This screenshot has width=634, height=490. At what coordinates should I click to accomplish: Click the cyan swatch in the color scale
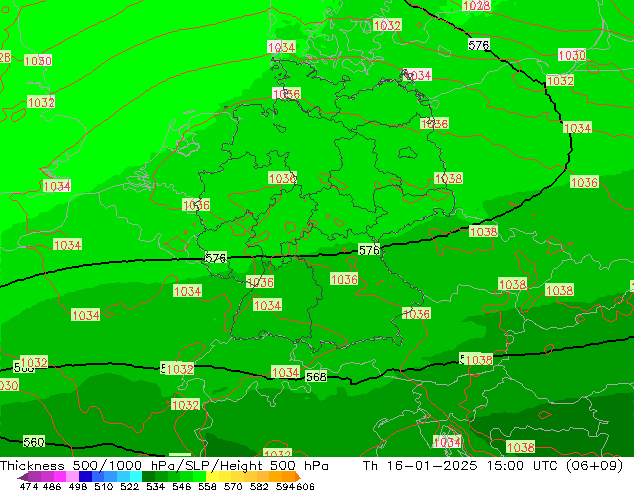click(136, 476)
